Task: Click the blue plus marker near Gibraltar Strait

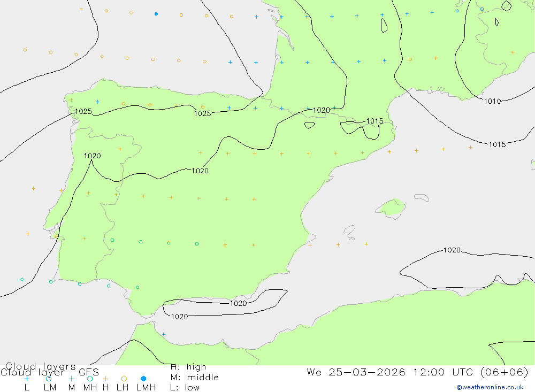Action: (163, 334)
